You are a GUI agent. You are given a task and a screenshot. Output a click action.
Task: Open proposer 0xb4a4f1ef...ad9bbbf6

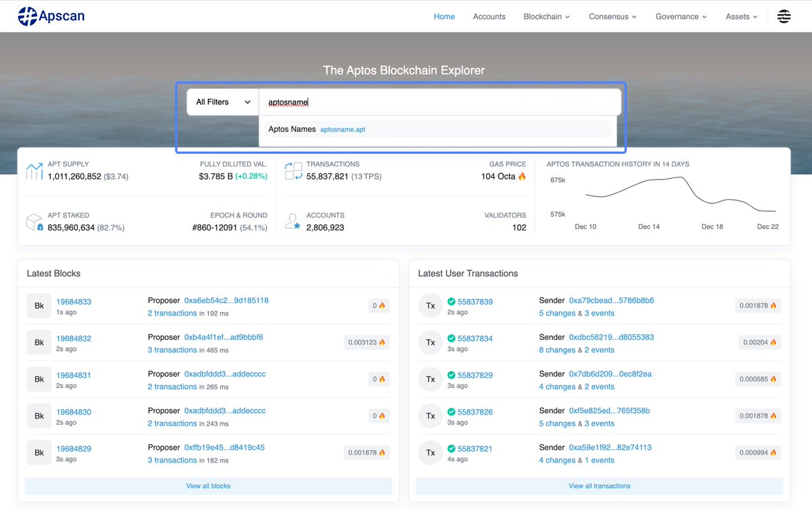tap(224, 337)
